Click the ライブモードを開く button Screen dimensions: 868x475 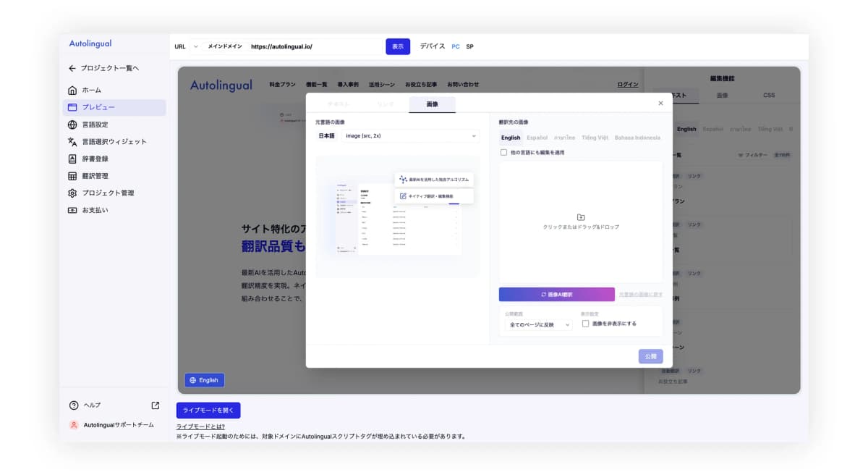[x=208, y=411]
